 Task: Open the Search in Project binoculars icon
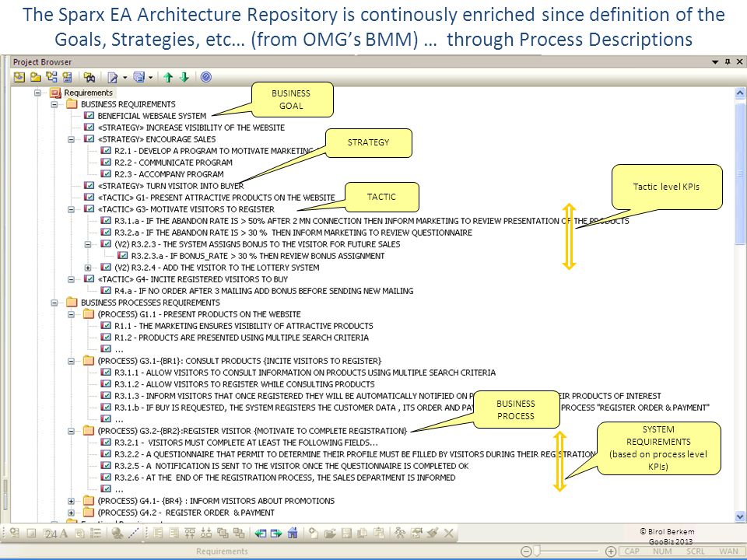pyautogui.click(x=89, y=77)
